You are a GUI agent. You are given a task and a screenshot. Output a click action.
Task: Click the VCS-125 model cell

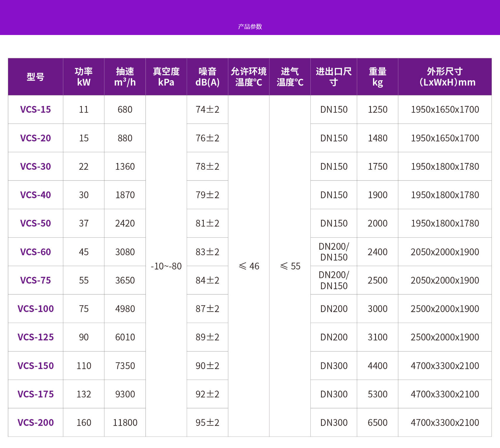(x=36, y=337)
